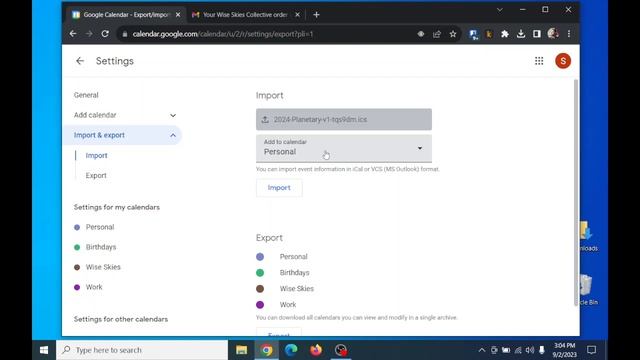Close the Wise Skies Collective Gmail tab

point(298,15)
